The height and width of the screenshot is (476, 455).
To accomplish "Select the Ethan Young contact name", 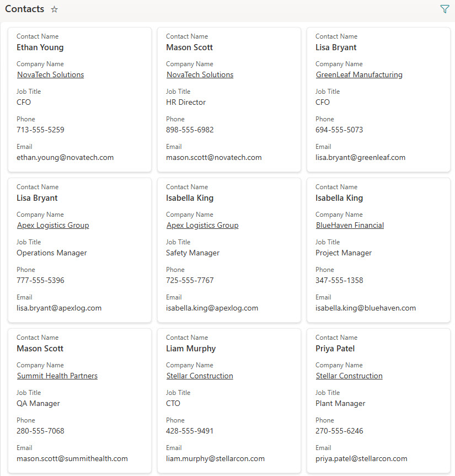I will tap(40, 47).
